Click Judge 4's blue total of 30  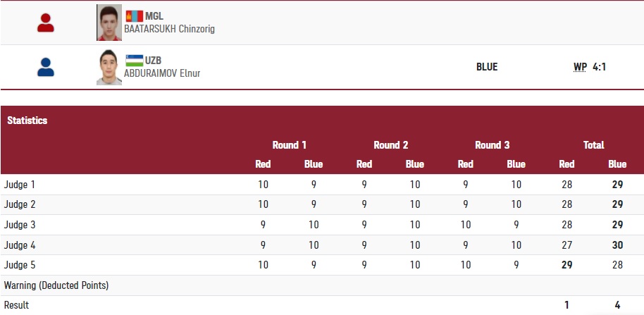pos(617,245)
